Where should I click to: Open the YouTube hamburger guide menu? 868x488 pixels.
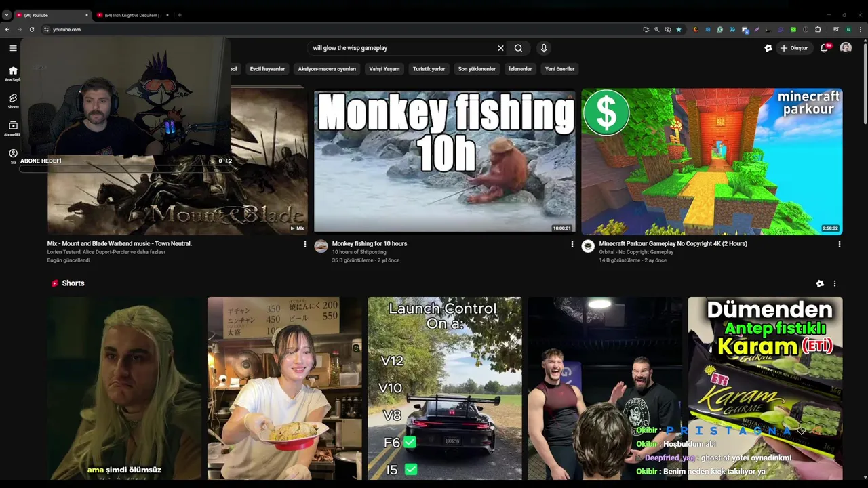(x=13, y=48)
